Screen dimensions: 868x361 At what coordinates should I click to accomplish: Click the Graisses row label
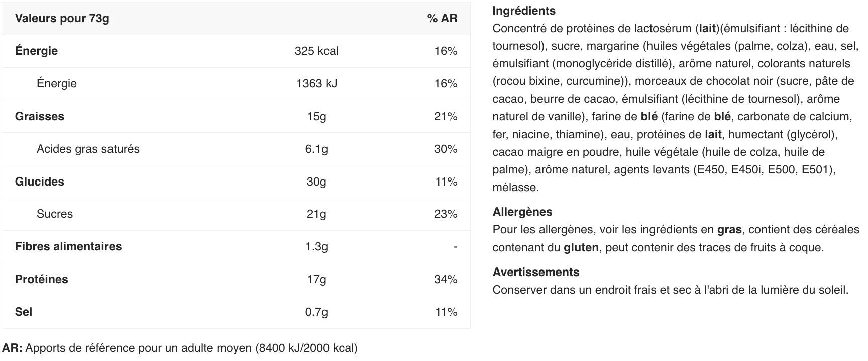click(x=40, y=116)
